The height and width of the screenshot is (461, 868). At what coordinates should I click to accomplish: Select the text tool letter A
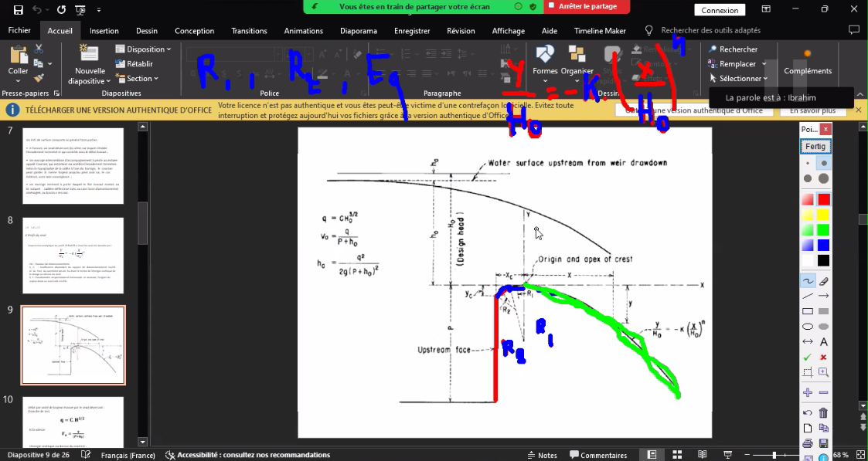tap(824, 341)
